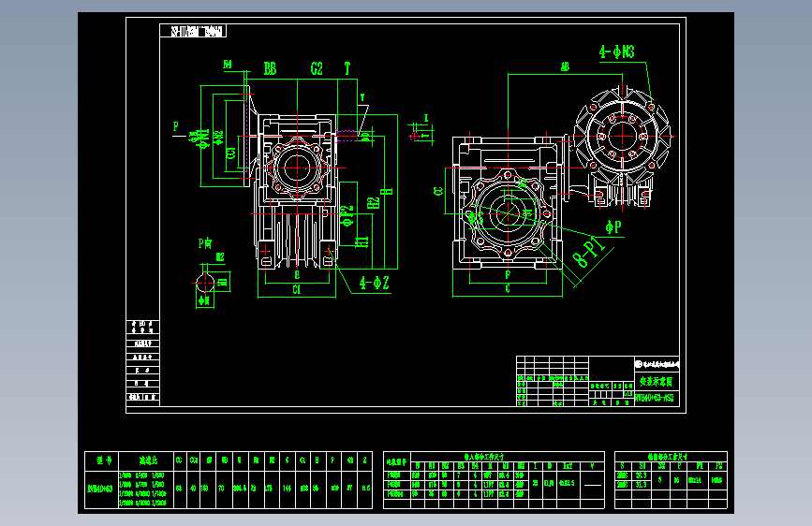The height and width of the screenshot is (526, 812).
Task: Click the 4-ΦN3 hole callout
Action: click(616, 51)
